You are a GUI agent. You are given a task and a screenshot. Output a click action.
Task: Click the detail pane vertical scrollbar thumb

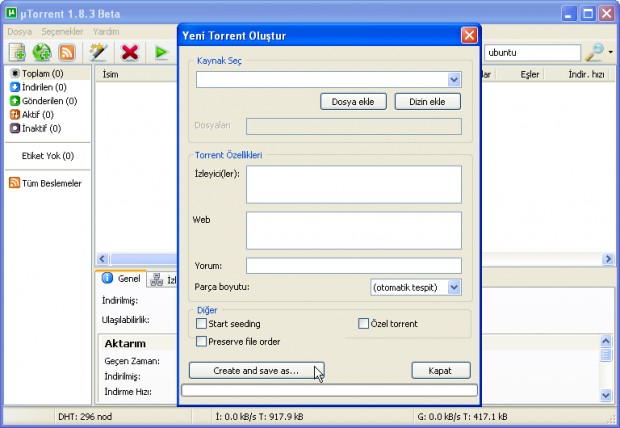606,354
